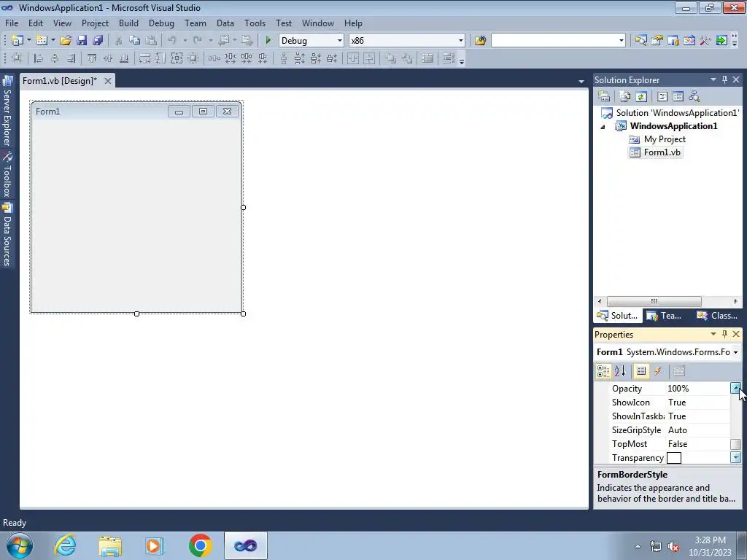Click the Properties icon in Solution Explorer toolbar
Viewport: 747px width, 560px height.
point(604,97)
